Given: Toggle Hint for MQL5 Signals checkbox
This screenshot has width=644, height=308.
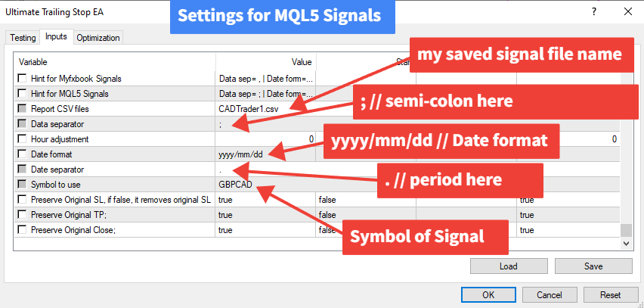Looking at the screenshot, I should tap(21, 94).
